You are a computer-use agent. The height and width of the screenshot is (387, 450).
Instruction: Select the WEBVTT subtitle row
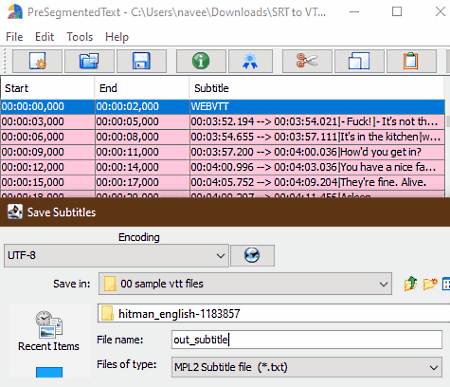pyautogui.click(x=223, y=107)
